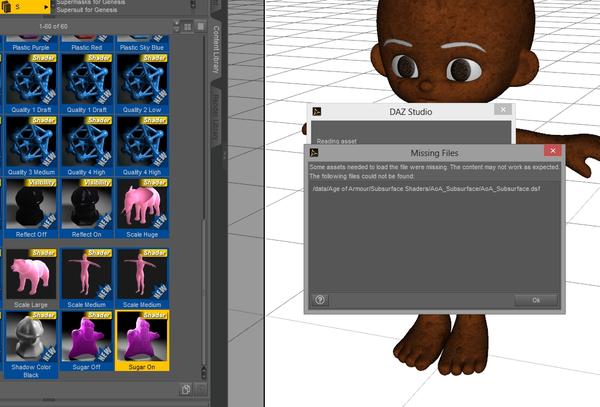Close the DAZ Studio progress dialog
Viewport: 600px width, 407px height.
tap(503, 109)
